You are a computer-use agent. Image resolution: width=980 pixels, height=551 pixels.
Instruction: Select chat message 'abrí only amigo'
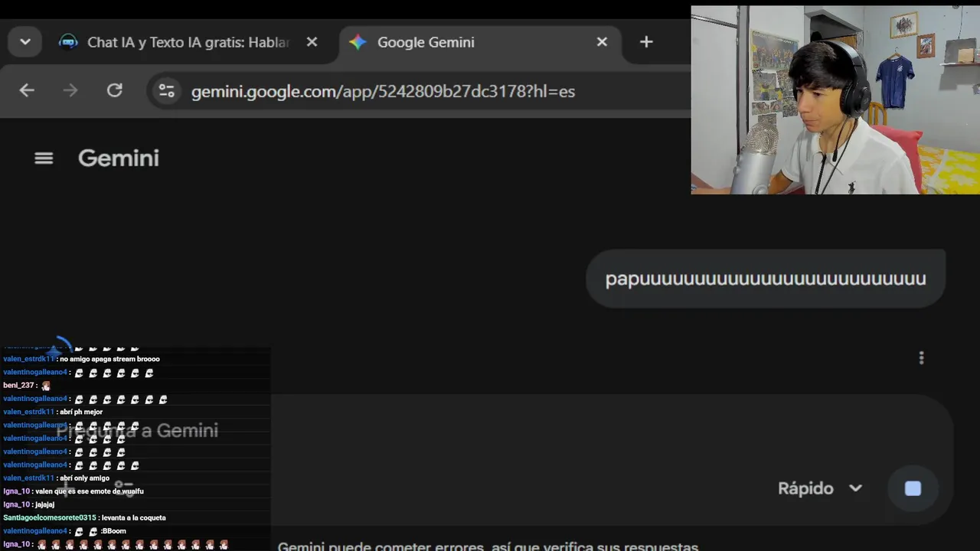click(84, 478)
